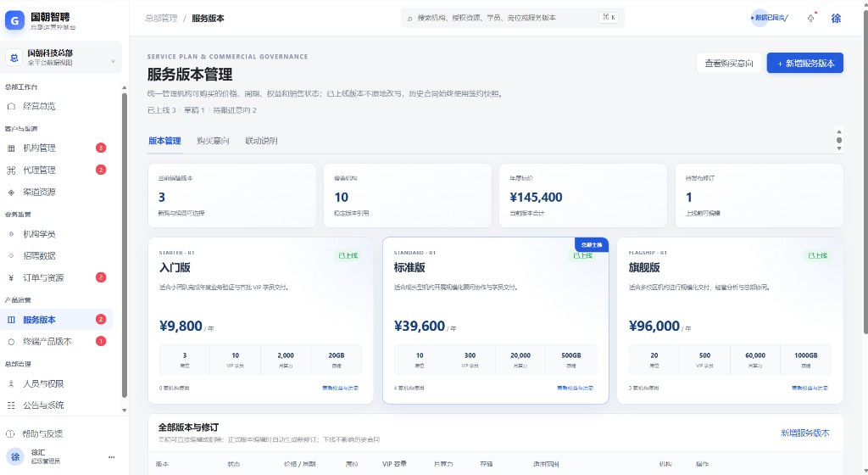
Task: Open 机构管理 sidebar icon
Action: tap(11, 148)
